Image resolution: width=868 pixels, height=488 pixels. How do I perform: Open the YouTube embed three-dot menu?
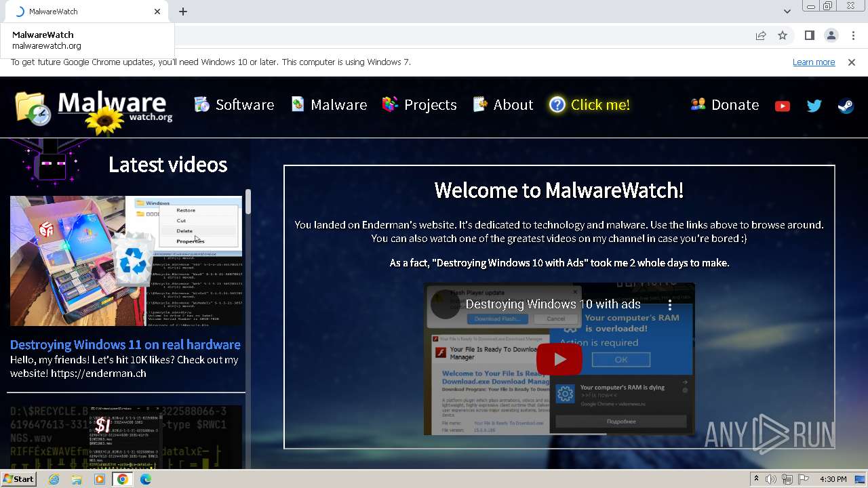(670, 304)
